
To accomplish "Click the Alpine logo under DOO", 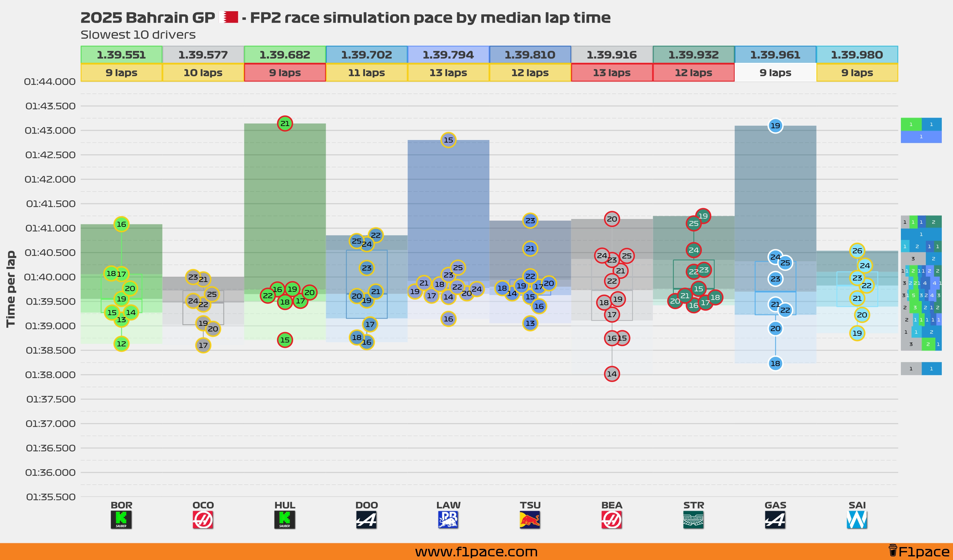I will [x=366, y=520].
